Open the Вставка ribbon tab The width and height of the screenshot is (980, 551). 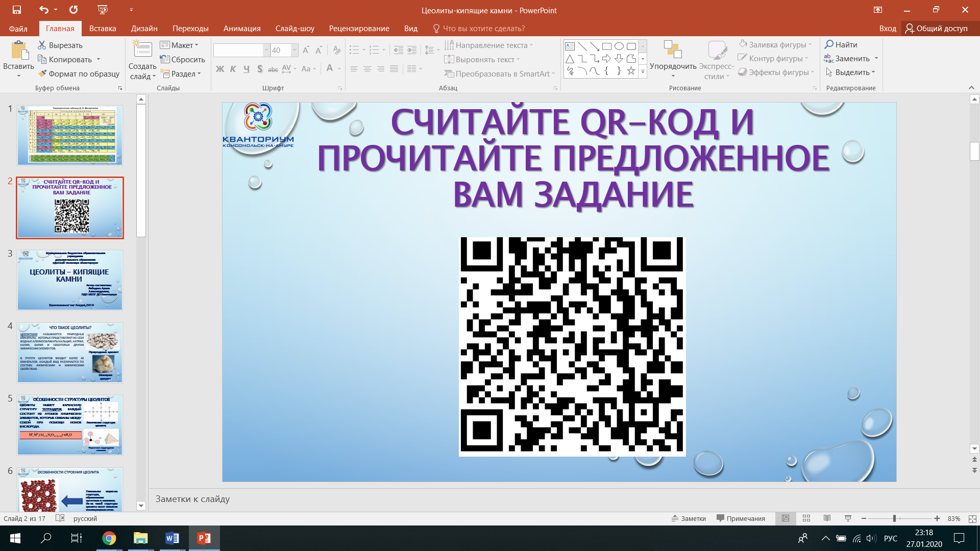tap(103, 29)
